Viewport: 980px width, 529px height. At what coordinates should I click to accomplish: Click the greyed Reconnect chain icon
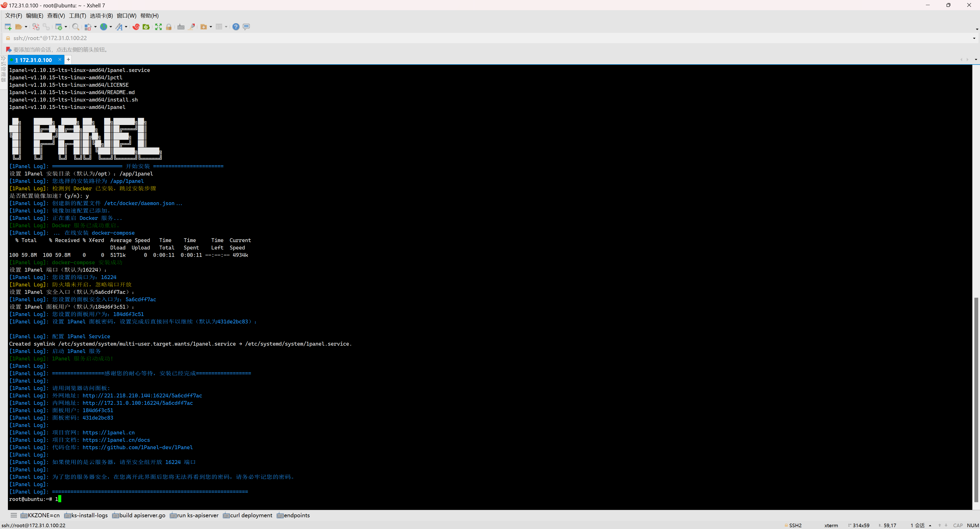pyautogui.click(x=46, y=27)
